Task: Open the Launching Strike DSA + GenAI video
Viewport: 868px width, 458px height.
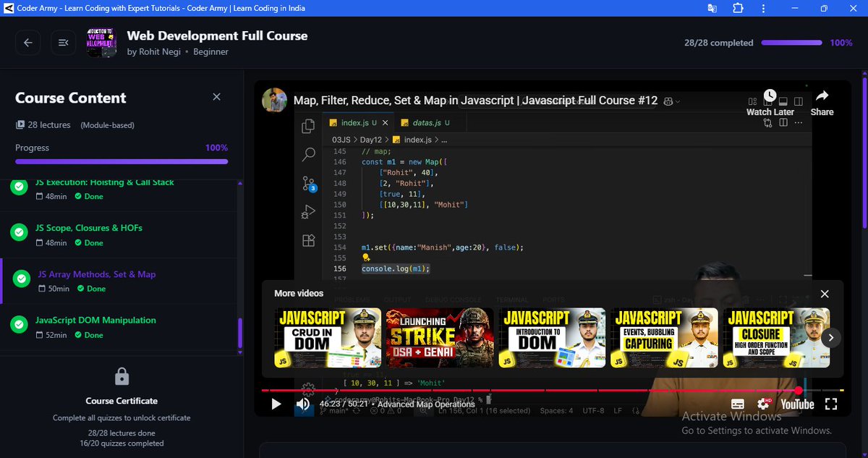Action: click(x=440, y=338)
